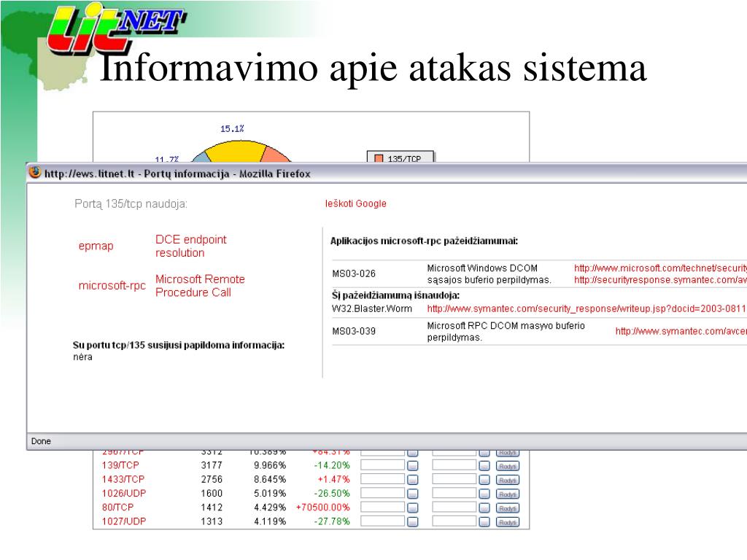Open second picker button in 1027/UDP row
This screenshot has height=560, width=747.
click(x=484, y=522)
